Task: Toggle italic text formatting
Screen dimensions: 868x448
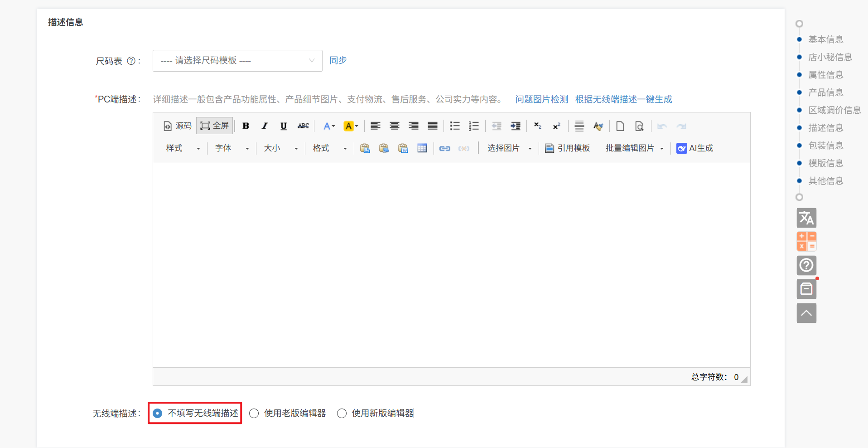Action: pyautogui.click(x=265, y=126)
